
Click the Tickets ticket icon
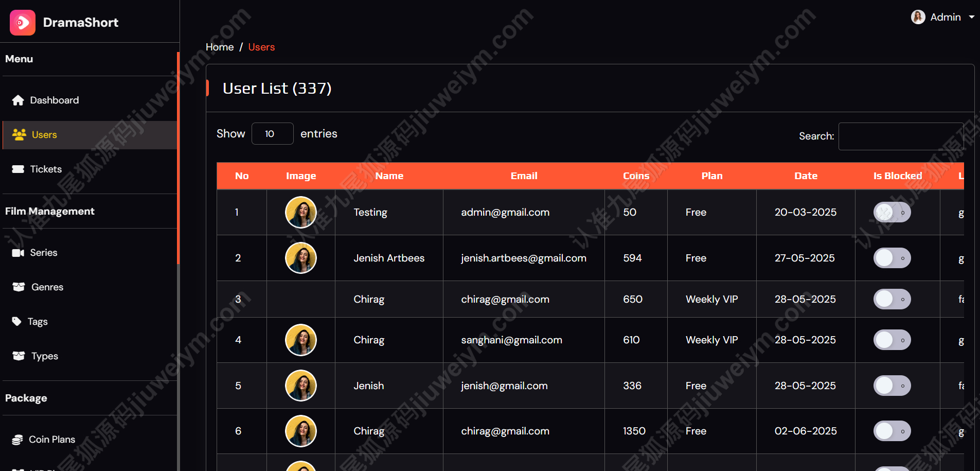(18, 169)
